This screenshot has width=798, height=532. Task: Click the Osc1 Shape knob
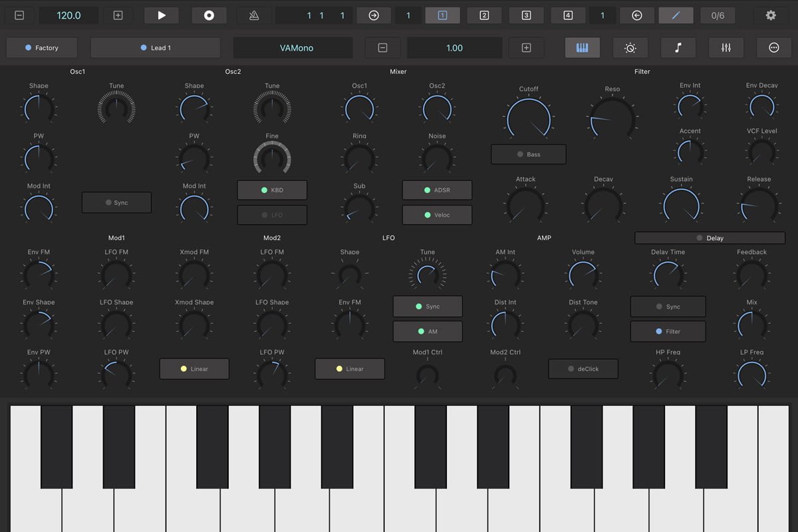pyautogui.click(x=39, y=108)
